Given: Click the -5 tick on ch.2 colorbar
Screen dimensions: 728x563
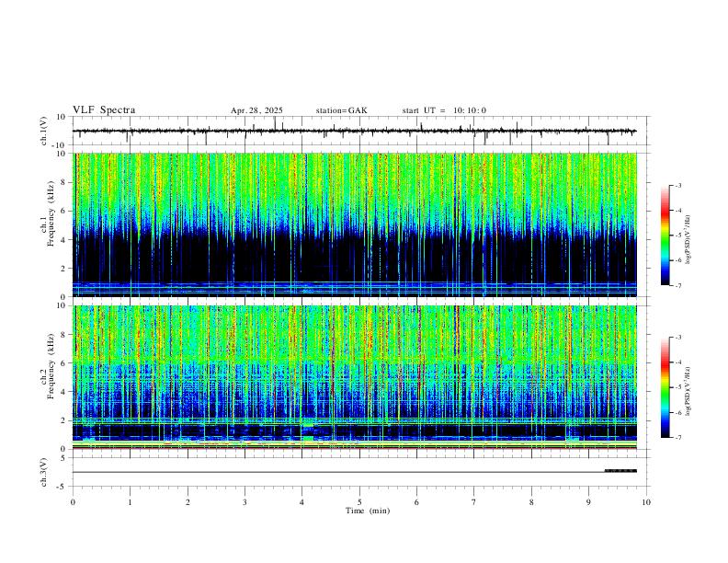Looking at the screenshot, I should [677, 387].
